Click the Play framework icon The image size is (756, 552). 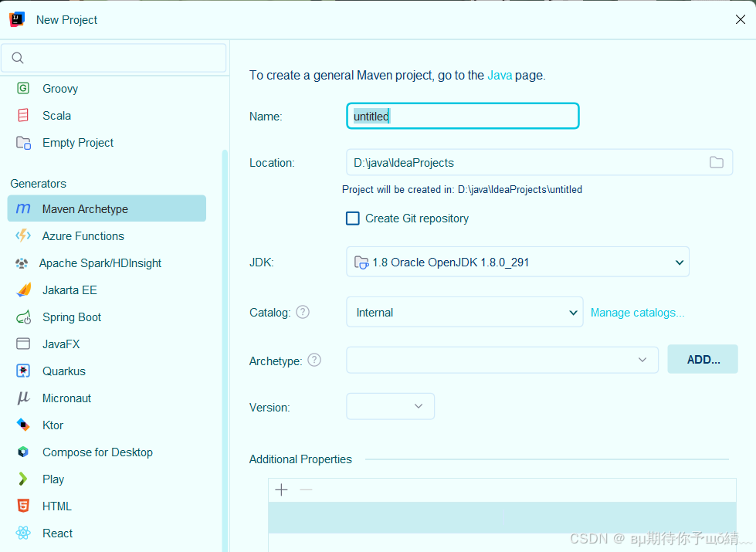click(22, 479)
